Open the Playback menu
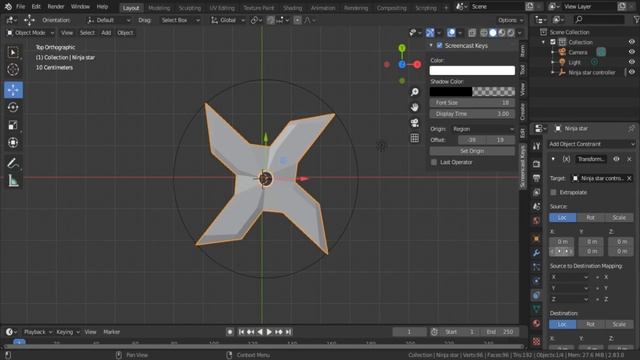 point(38,332)
